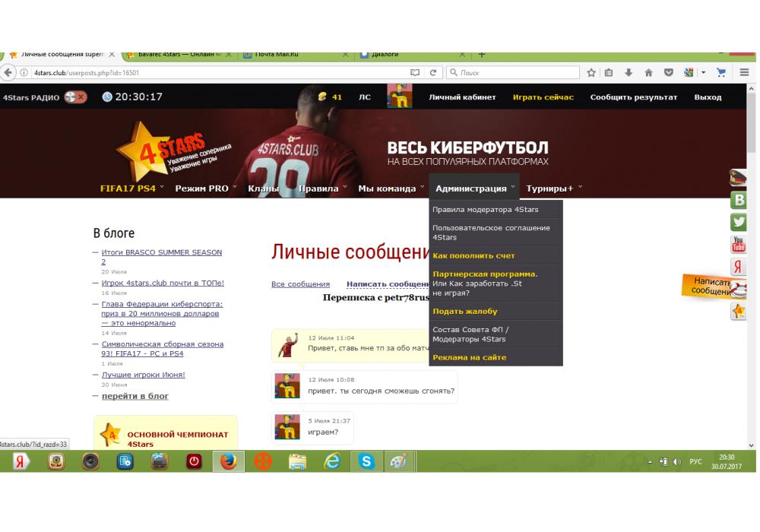Select 'Как пополнить счет' menu item
This screenshot has width=760, height=532.
[473, 256]
